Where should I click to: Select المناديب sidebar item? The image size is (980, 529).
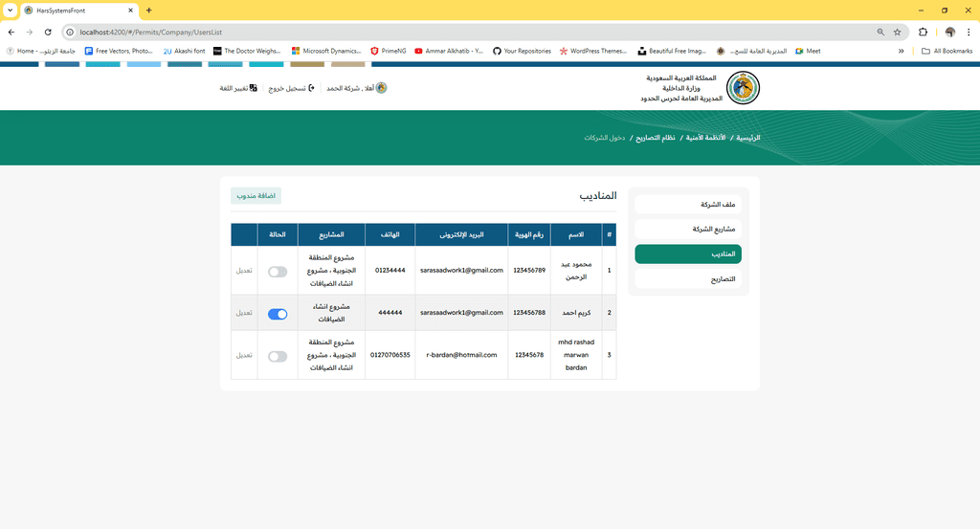point(688,254)
